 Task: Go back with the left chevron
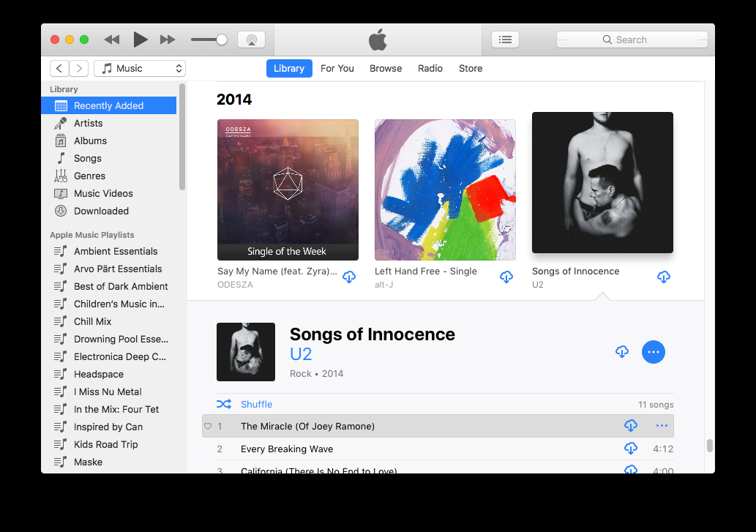[x=59, y=69]
